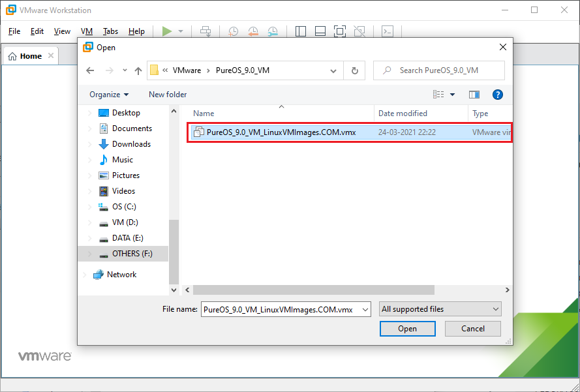This screenshot has height=392, width=580.
Task: Click Manage Snapshots toolbar icon
Action: pyautogui.click(x=273, y=31)
